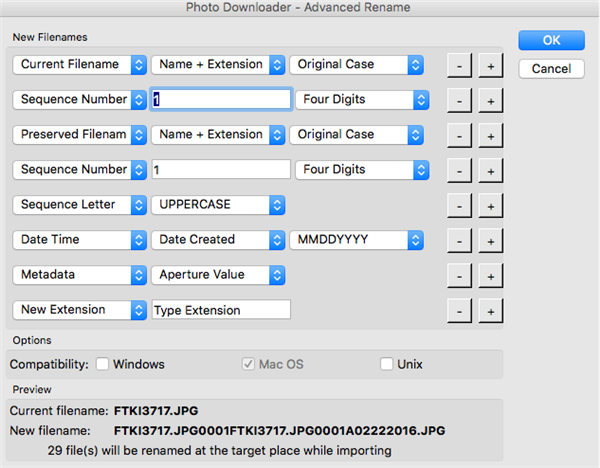Click the Type Extension input field
The height and width of the screenshot is (468, 600).
221,310
